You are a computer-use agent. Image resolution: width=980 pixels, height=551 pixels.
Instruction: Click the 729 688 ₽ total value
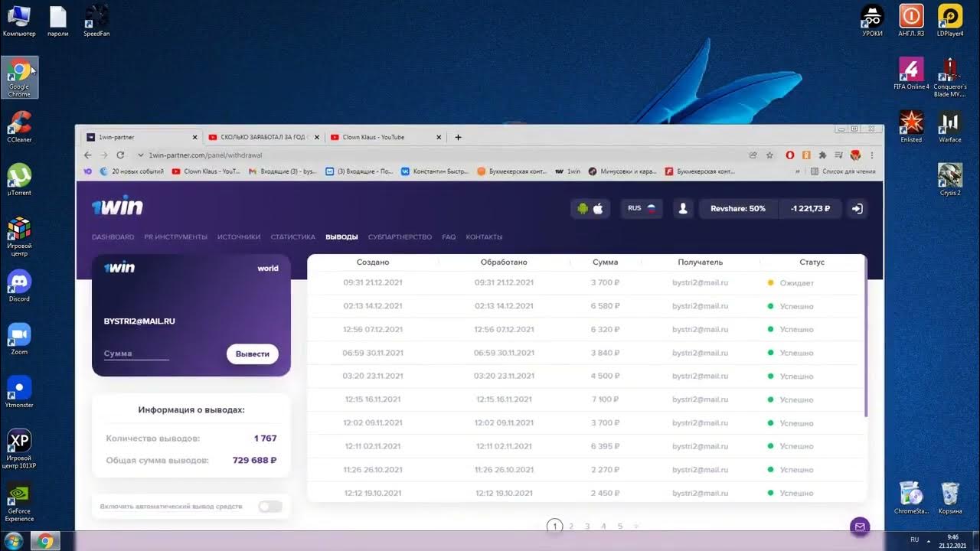pos(254,461)
